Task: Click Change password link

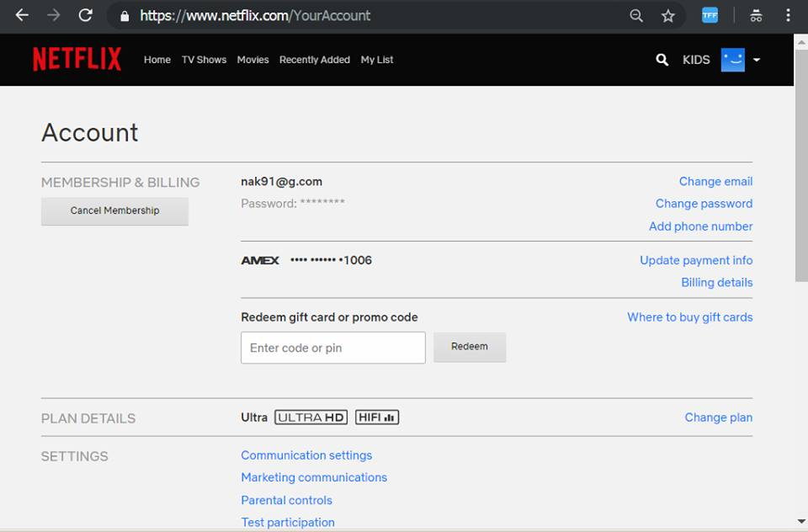Action: click(x=704, y=204)
